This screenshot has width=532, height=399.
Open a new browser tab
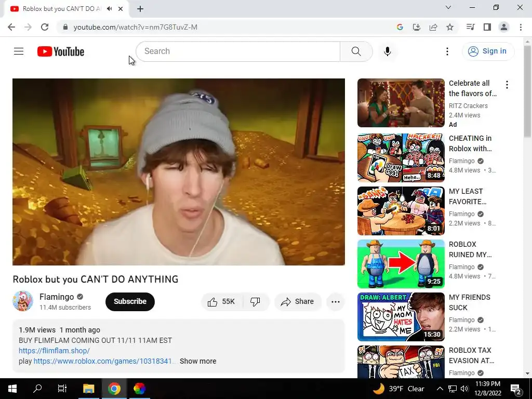[140, 9]
